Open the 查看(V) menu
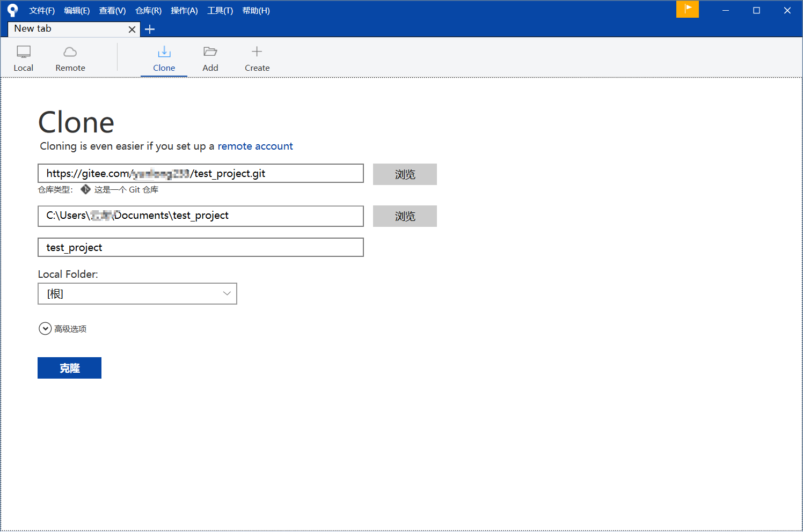 pyautogui.click(x=112, y=11)
